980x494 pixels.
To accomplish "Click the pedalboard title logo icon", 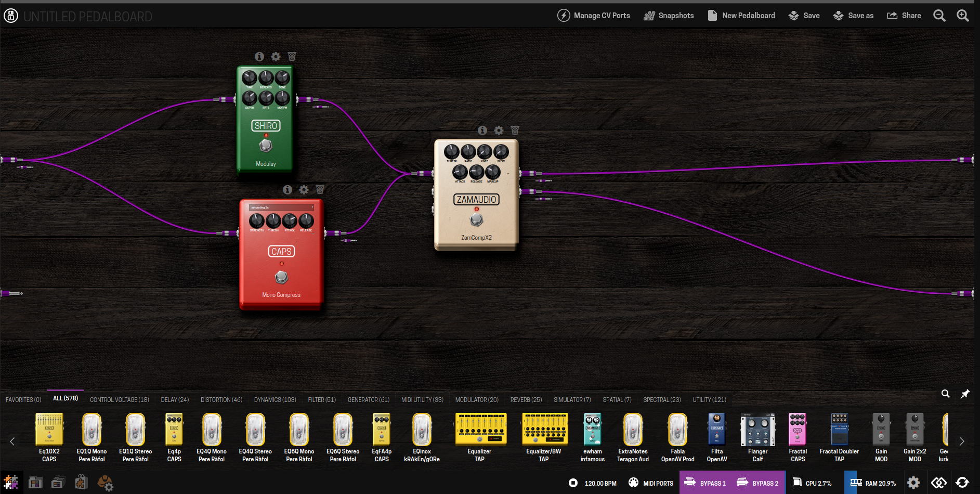I will pyautogui.click(x=11, y=16).
